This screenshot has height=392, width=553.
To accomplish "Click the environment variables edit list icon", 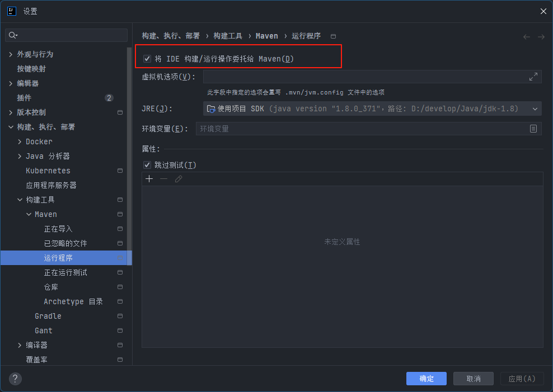I will [x=533, y=129].
